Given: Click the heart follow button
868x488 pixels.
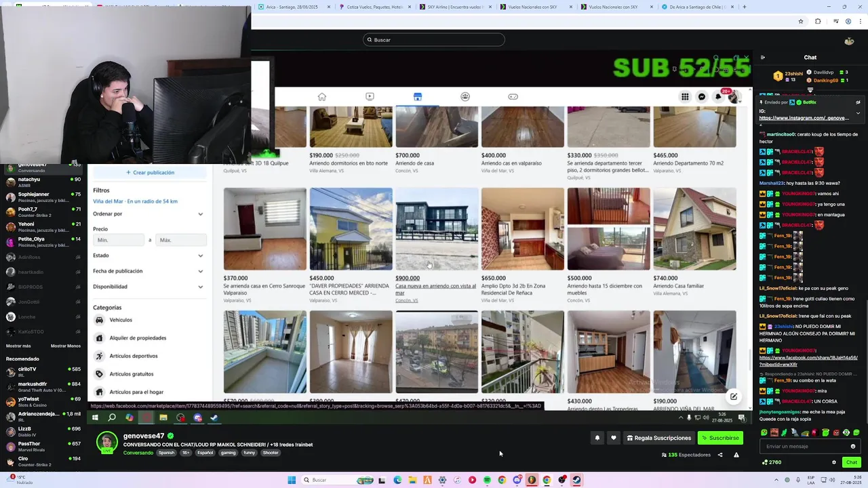Looking at the screenshot, I should [x=614, y=438].
